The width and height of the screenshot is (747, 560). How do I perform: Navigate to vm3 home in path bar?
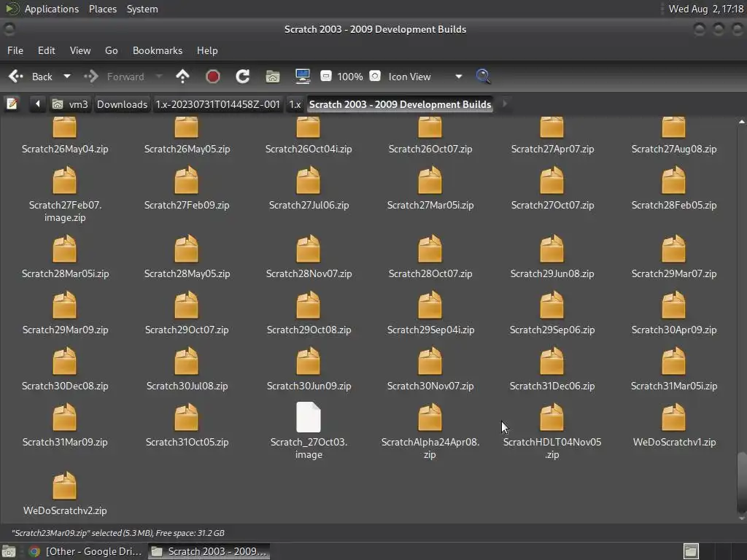(70, 104)
